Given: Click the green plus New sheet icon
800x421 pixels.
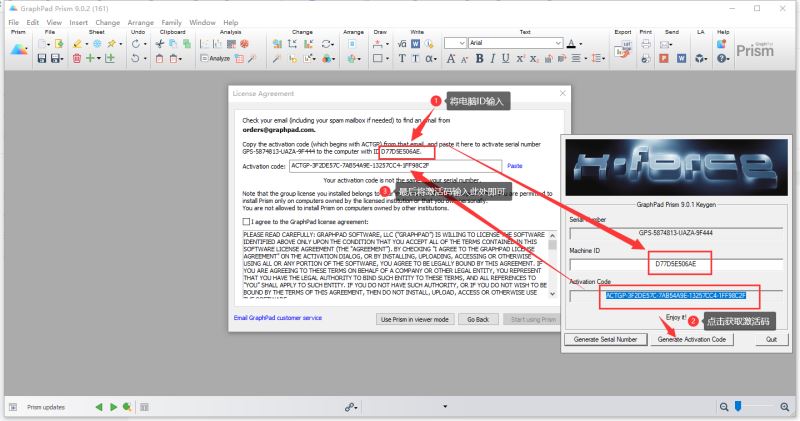Looking at the screenshot, I should pos(90,59).
